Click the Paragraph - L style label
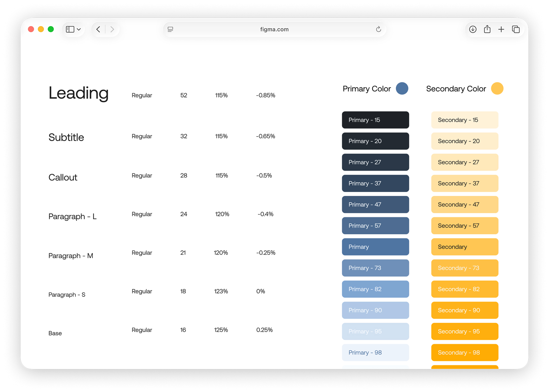Viewport: 549px width, 392px height. pos(73,216)
